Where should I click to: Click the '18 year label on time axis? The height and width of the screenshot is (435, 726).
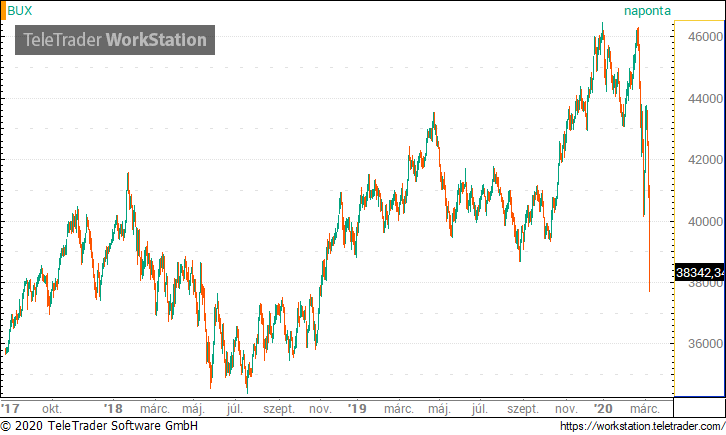click(x=113, y=409)
